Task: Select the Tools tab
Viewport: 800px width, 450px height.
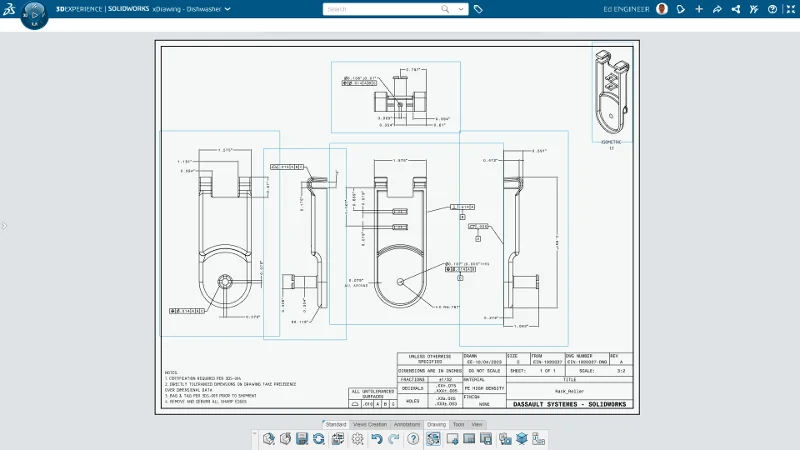Action: tap(458, 425)
